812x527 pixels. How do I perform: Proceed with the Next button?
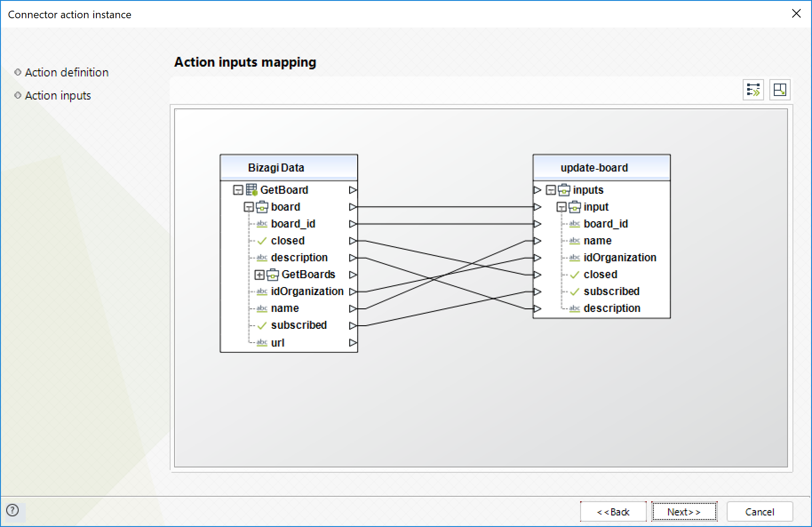684,512
